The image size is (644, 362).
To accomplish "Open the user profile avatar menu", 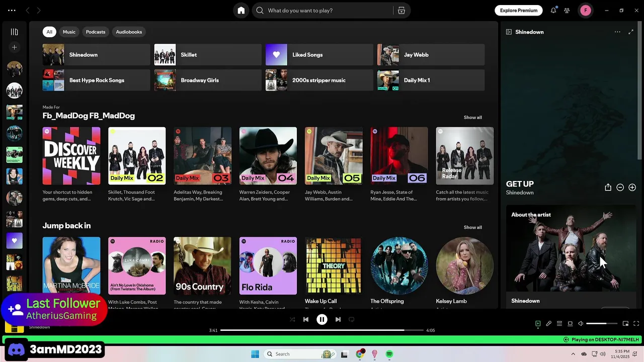I will pos(586,10).
